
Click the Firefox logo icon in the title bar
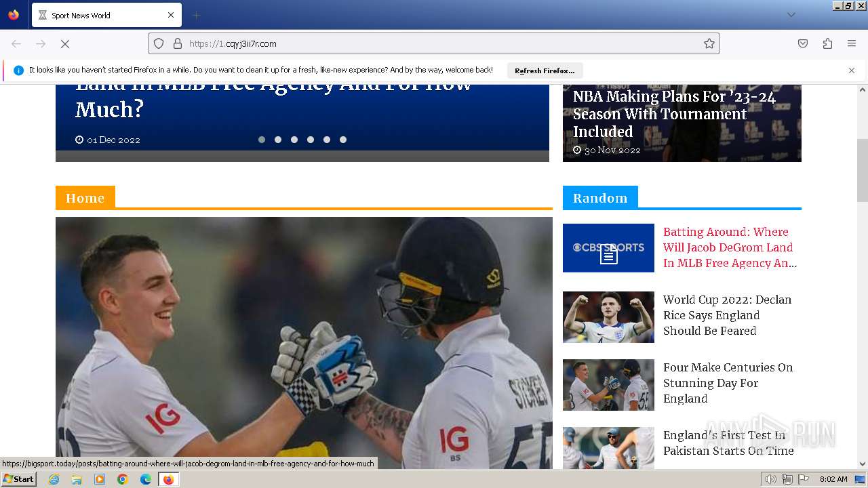14,15
